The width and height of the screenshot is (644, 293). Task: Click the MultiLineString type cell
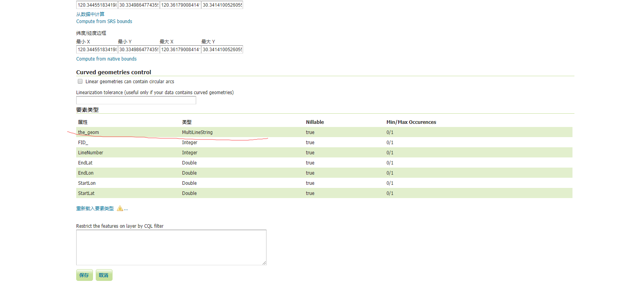coord(197,132)
